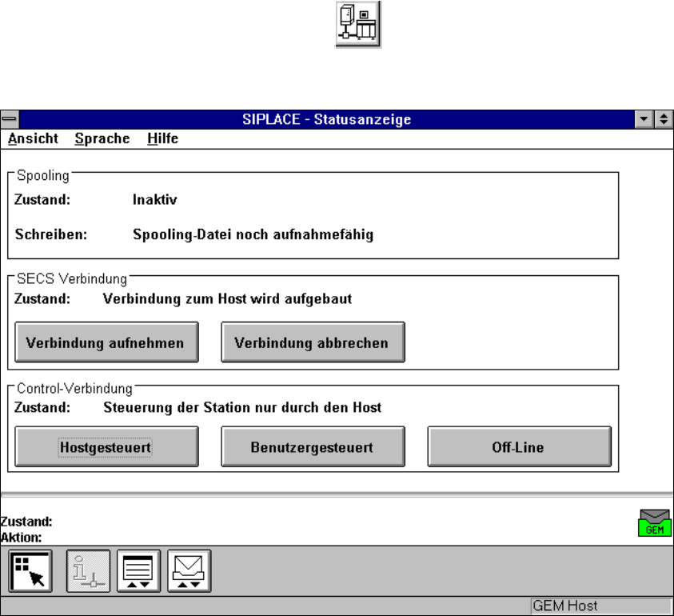Click the Spooling group label
Screen dimensions: 674x616
[x=43, y=175]
